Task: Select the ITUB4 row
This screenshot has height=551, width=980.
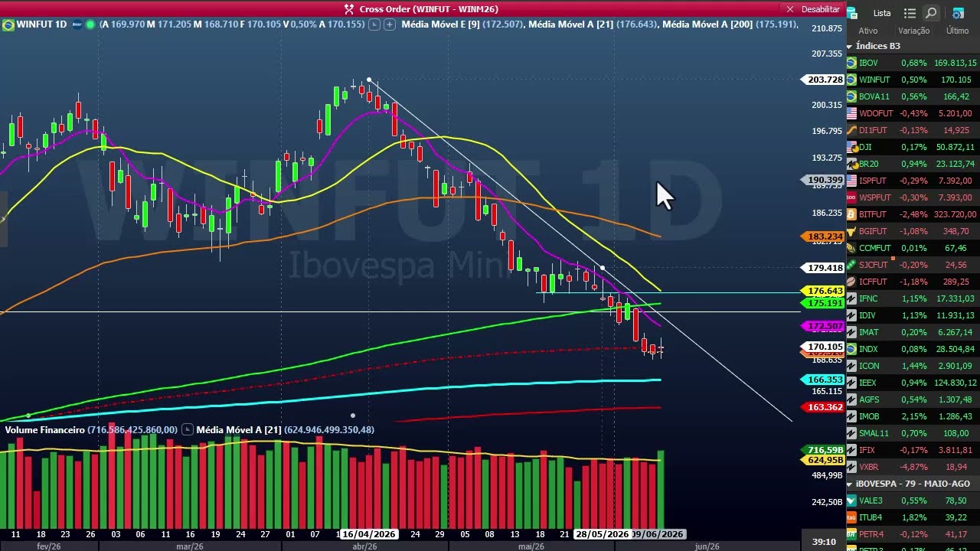Action: click(x=913, y=517)
